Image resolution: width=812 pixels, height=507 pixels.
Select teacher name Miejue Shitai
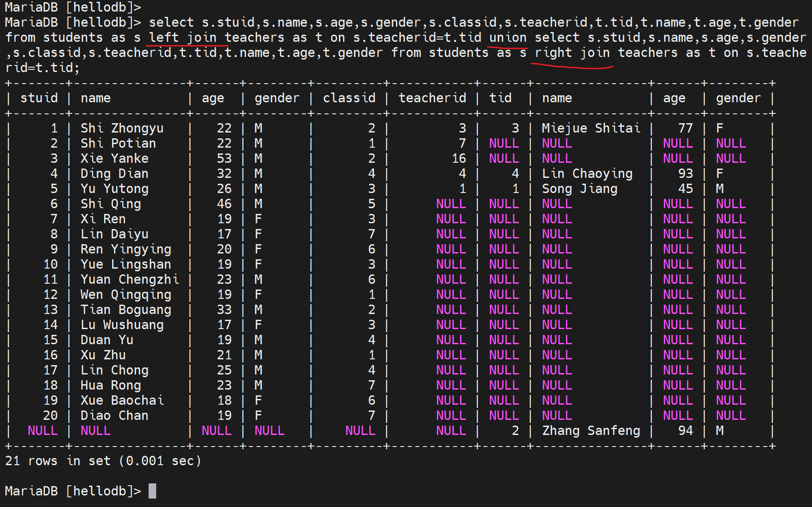tap(591, 128)
